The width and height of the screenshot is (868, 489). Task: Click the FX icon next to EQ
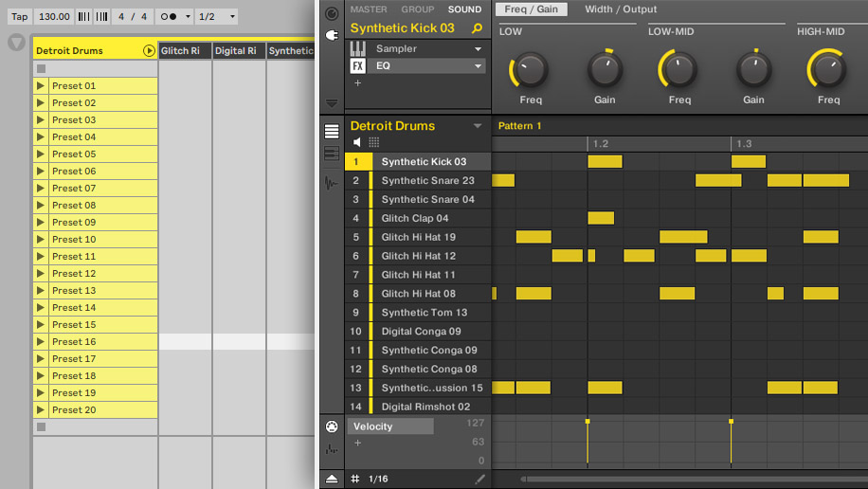tap(358, 66)
